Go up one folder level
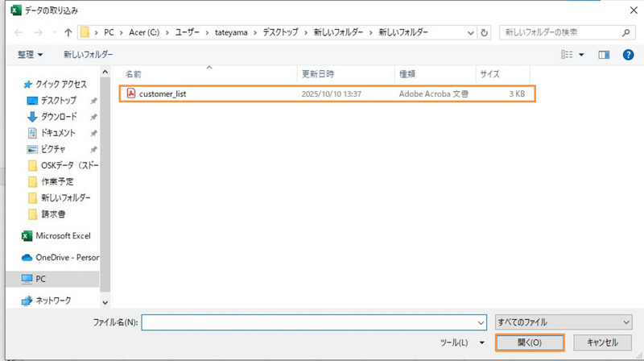Screen dimensions: 644x361 point(68,32)
